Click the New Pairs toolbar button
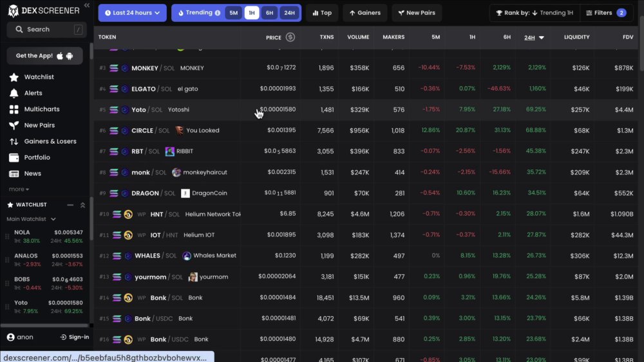644x362 pixels. coord(417,13)
